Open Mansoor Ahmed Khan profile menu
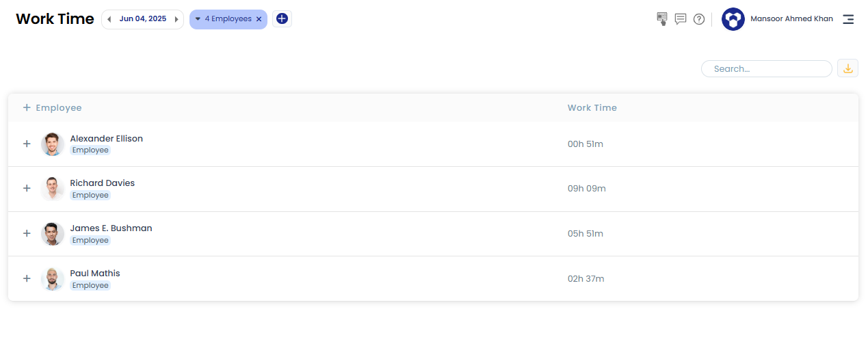This screenshot has height=346, width=868. (x=791, y=19)
